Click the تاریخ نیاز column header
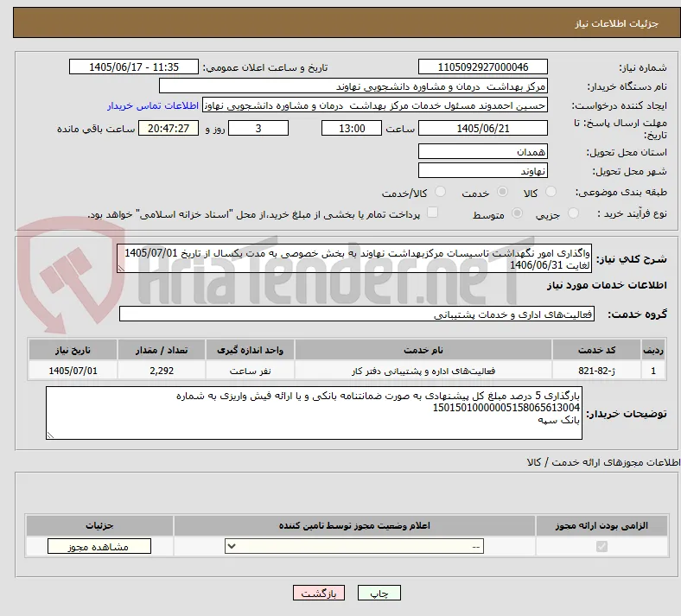This screenshot has width=681, height=616. [x=73, y=350]
